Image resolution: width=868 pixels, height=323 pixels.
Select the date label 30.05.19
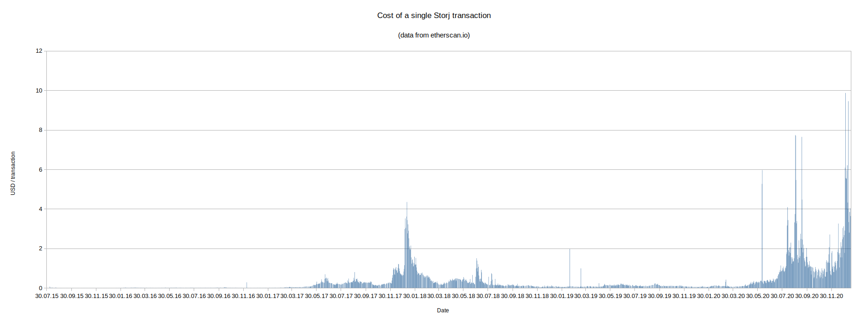[x=610, y=296]
